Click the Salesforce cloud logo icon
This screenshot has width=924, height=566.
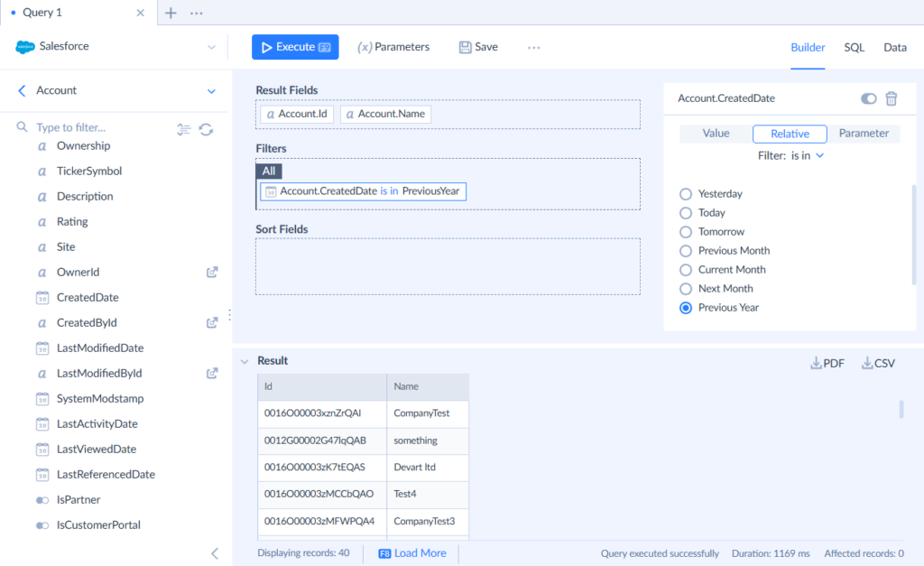click(24, 47)
